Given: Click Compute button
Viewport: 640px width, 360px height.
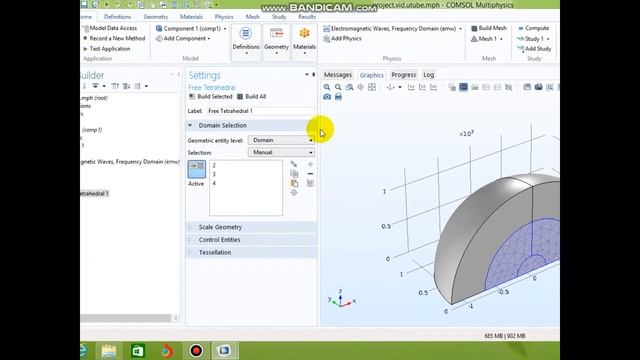Looking at the screenshot, I should (533, 28).
